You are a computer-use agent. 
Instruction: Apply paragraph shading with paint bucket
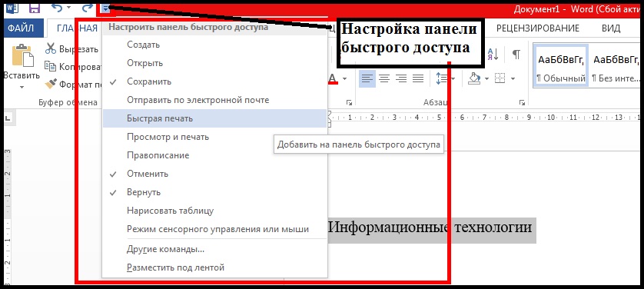click(x=474, y=78)
